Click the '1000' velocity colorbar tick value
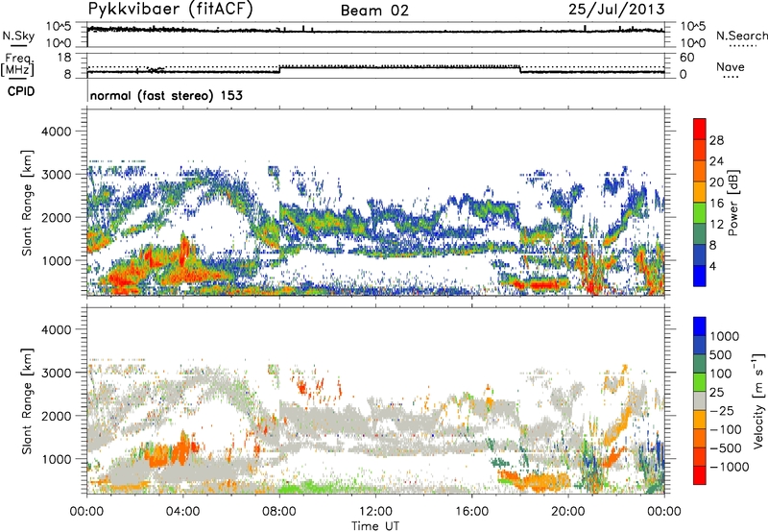This screenshot has height=532, width=768. pos(724,336)
